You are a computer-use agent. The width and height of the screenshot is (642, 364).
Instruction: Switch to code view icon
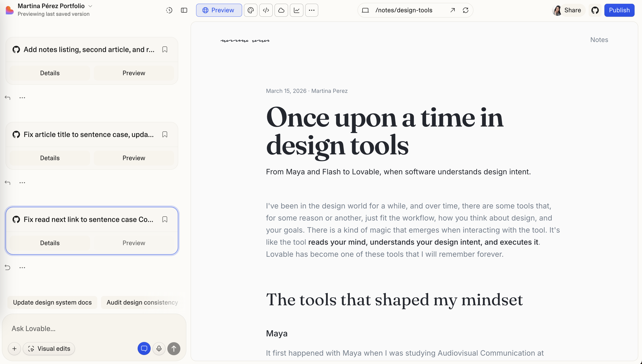[x=266, y=10]
